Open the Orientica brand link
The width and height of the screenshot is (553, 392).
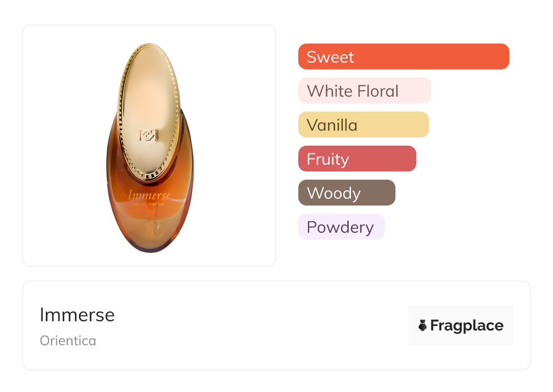coord(68,341)
